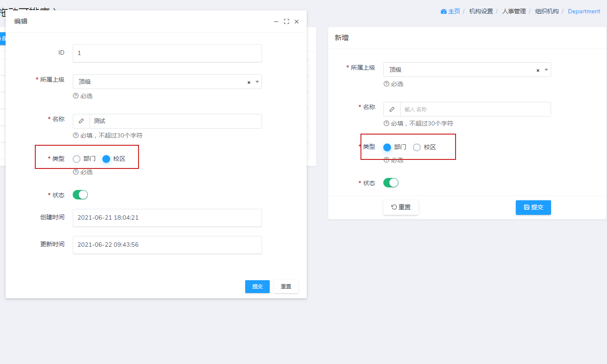The height and width of the screenshot is (364, 607).
Task: Click the name field containing 测试
Action: tap(176, 121)
